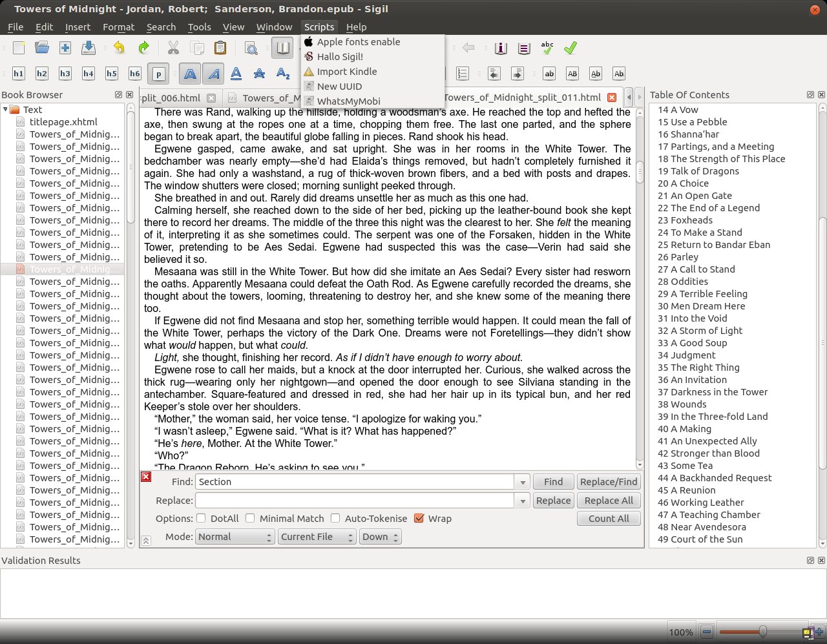Insert a numbered list

[463, 74]
